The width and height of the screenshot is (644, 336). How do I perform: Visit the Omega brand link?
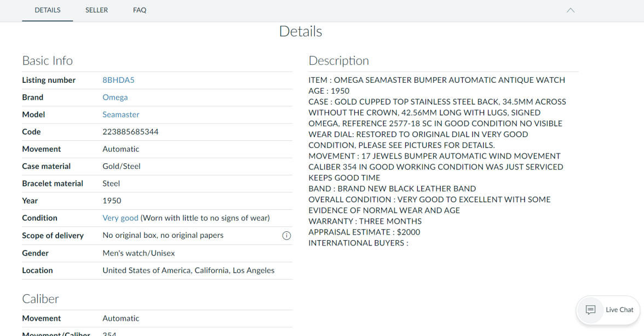pos(115,97)
